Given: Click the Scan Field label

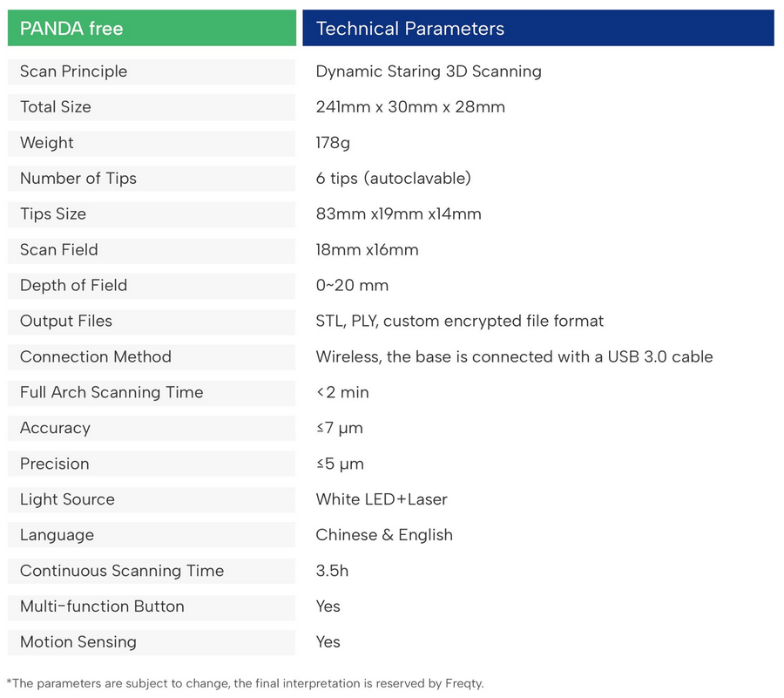Looking at the screenshot, I should click(x=58, y=250).
